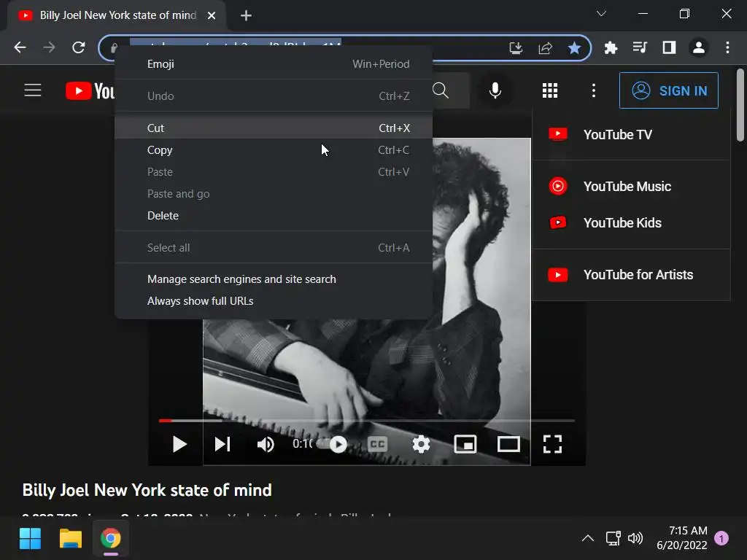The image size is (747, 560).
Task: Open YouTube for Artists link
Action: click(x=631, y=275)
